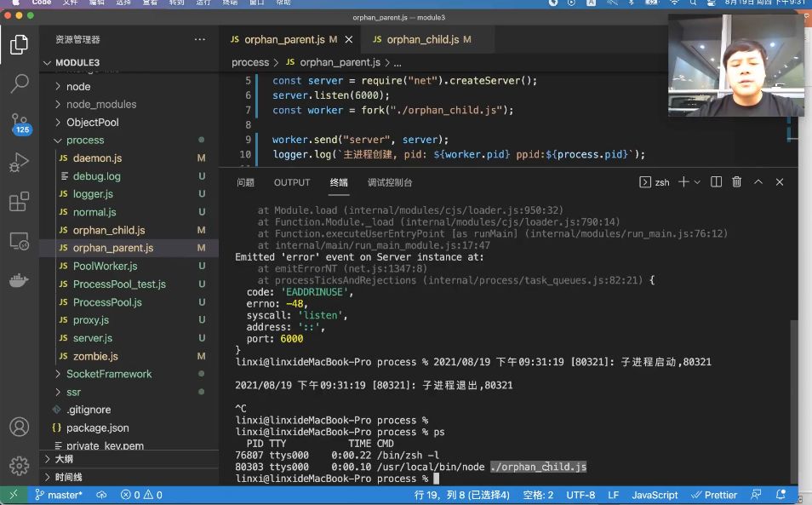
Task: Split the terminal panel
Action: (716, 181)
